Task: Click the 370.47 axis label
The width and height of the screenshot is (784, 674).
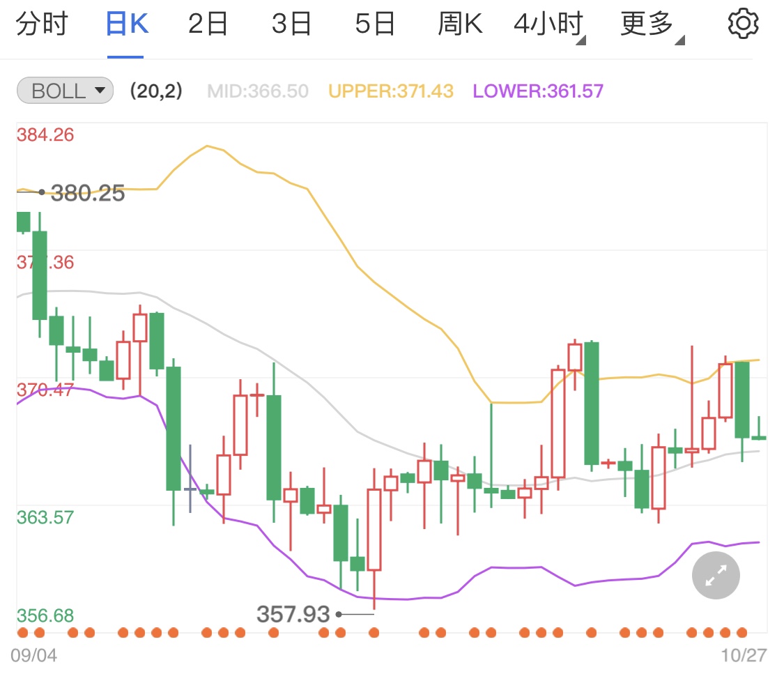Action: click(45, 390)
